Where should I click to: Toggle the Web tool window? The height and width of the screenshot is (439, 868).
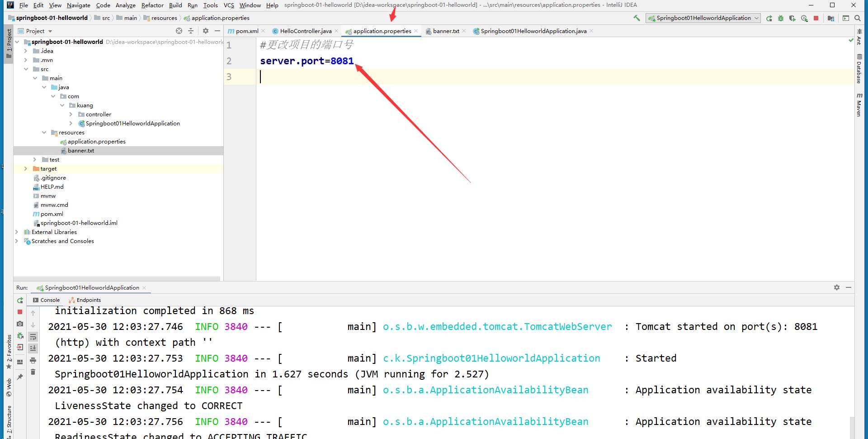9,387
